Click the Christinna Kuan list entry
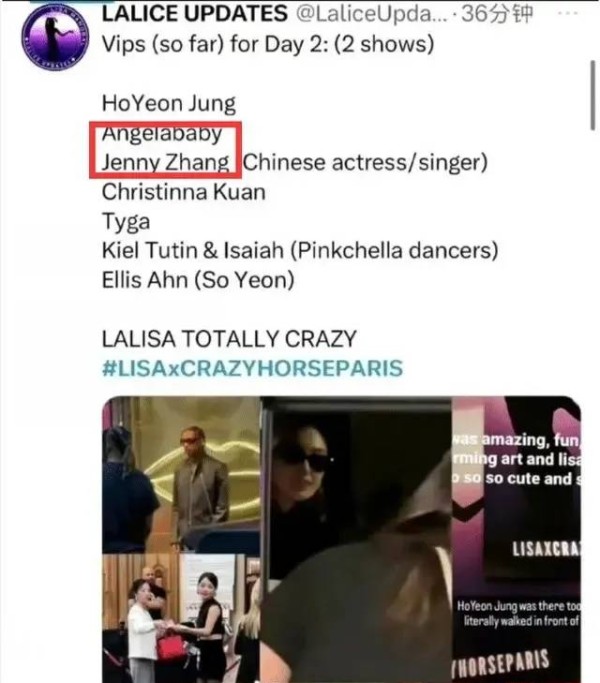 (x=183, y=192)
